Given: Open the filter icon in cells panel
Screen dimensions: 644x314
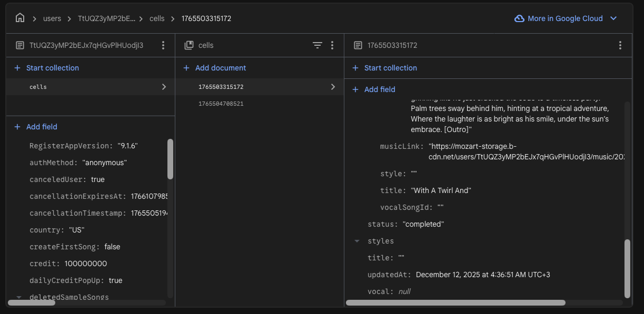Looking at the screenshot, I should coord(317,45).
